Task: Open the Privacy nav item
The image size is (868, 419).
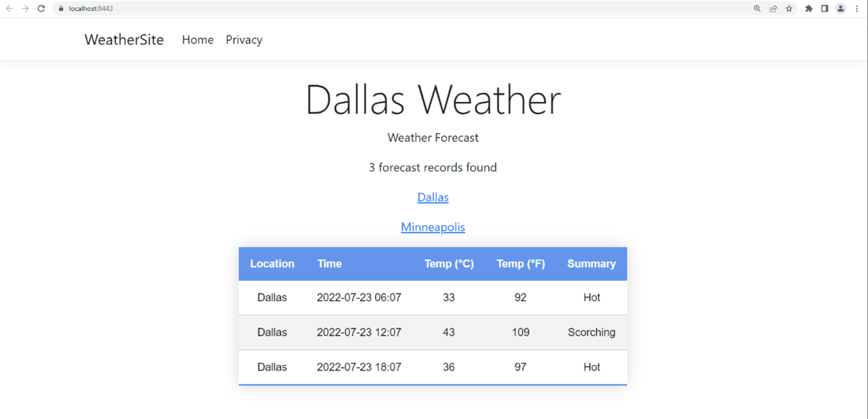Action: tap(244, 40)
